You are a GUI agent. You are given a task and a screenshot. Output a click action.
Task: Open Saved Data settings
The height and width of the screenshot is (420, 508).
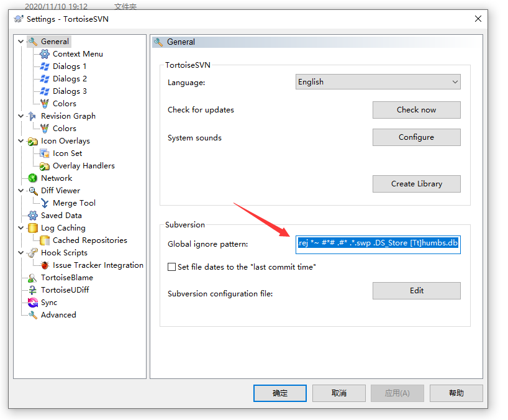click(61, 216)
